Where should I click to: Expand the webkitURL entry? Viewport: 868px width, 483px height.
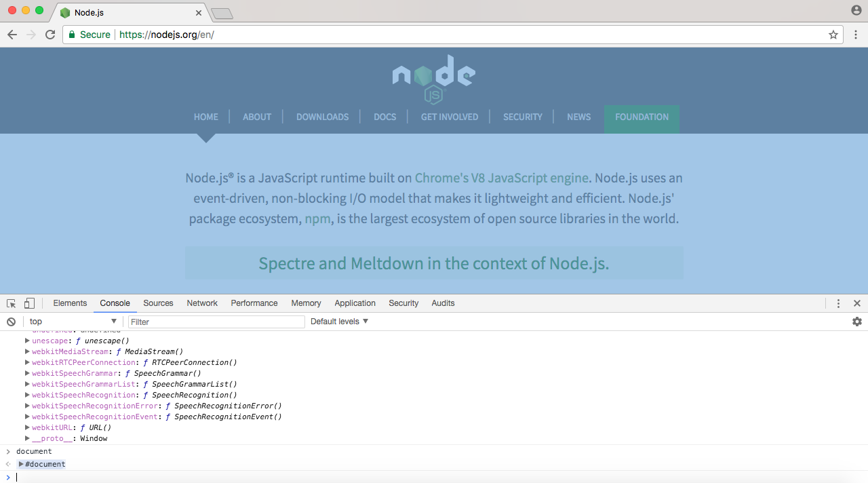(x=28, y=427)
